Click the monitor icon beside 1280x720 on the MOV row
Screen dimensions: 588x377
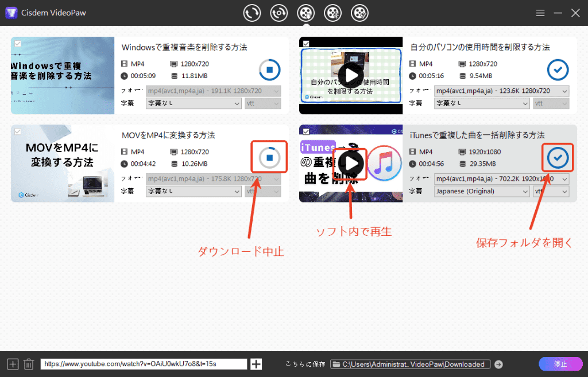coord(173,152)
